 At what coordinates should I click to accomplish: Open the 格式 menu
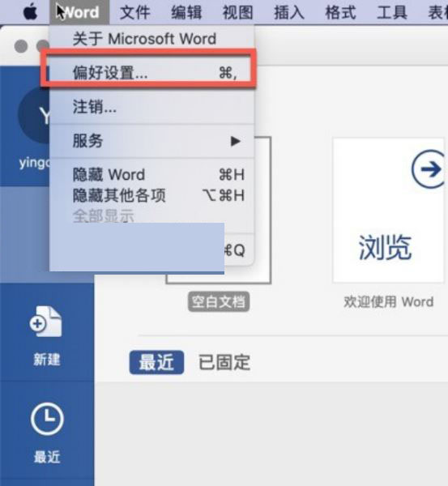[x=340, y=12]
